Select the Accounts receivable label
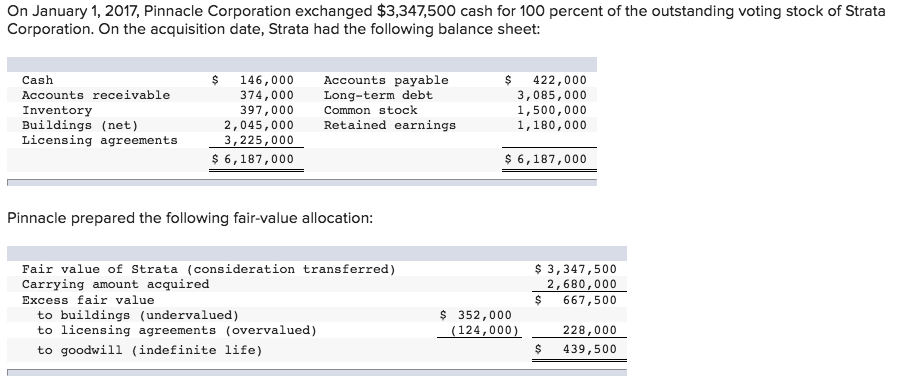The height and width of the screenshot is (383, 901). tap(96, 95)
